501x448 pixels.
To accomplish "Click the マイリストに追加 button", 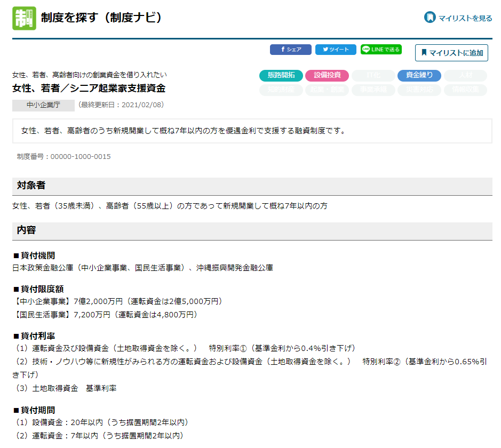I will 451,53.
